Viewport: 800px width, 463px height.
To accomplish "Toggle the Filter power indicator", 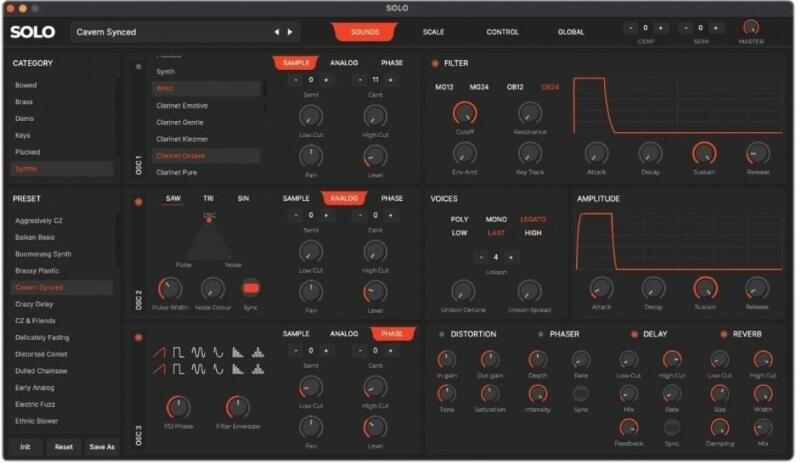I will point(435,64).
